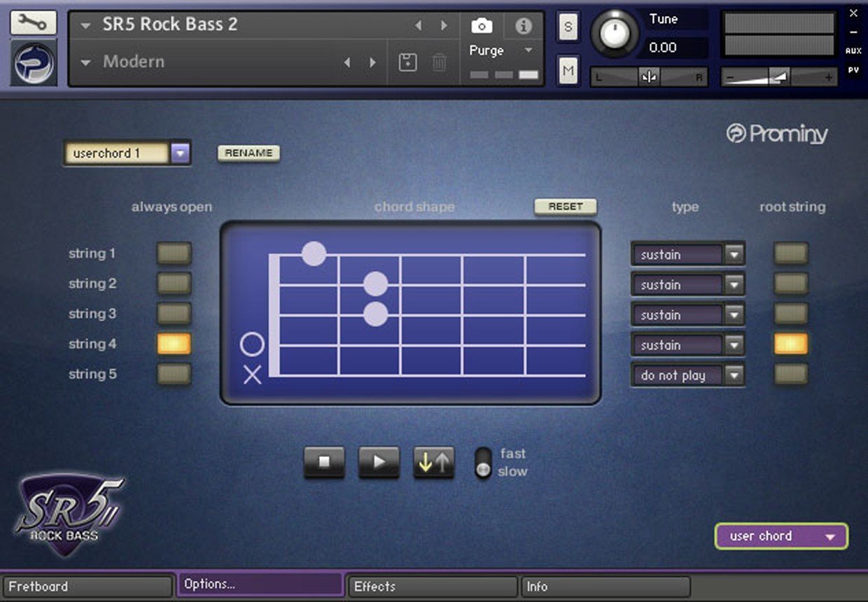Open string 5 'do not play' type dropdown

click(733, 375)
